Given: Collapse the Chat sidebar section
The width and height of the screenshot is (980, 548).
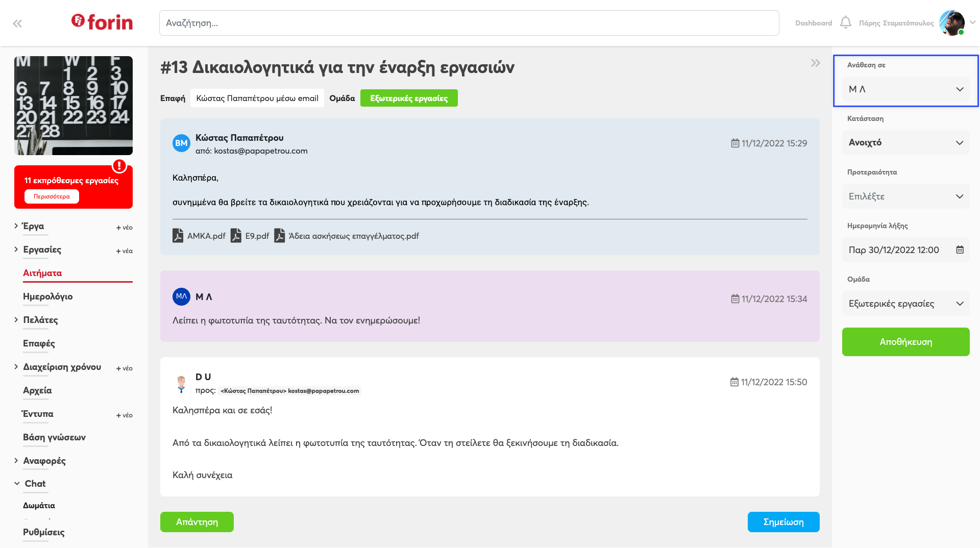Looking at the screenshot, I should point(17,483).
